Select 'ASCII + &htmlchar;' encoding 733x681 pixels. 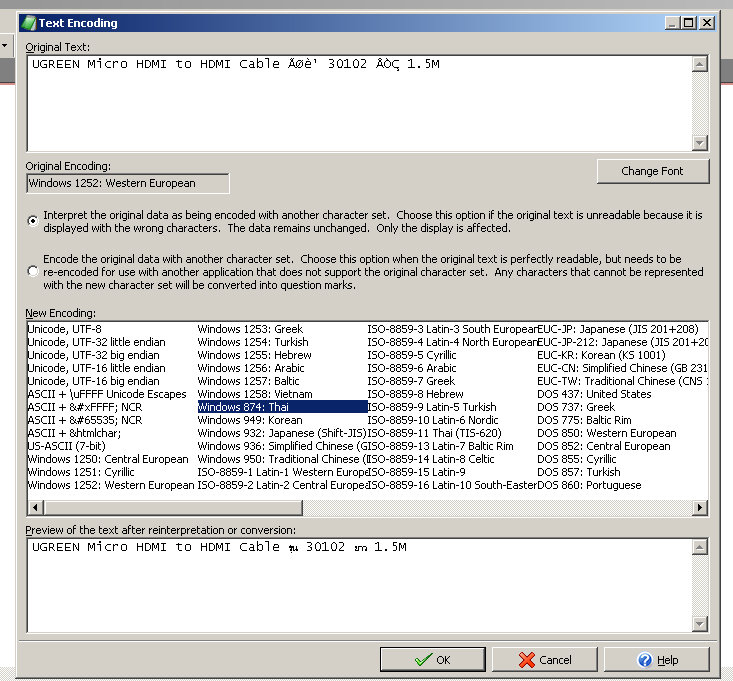click(x=74, y=433)
